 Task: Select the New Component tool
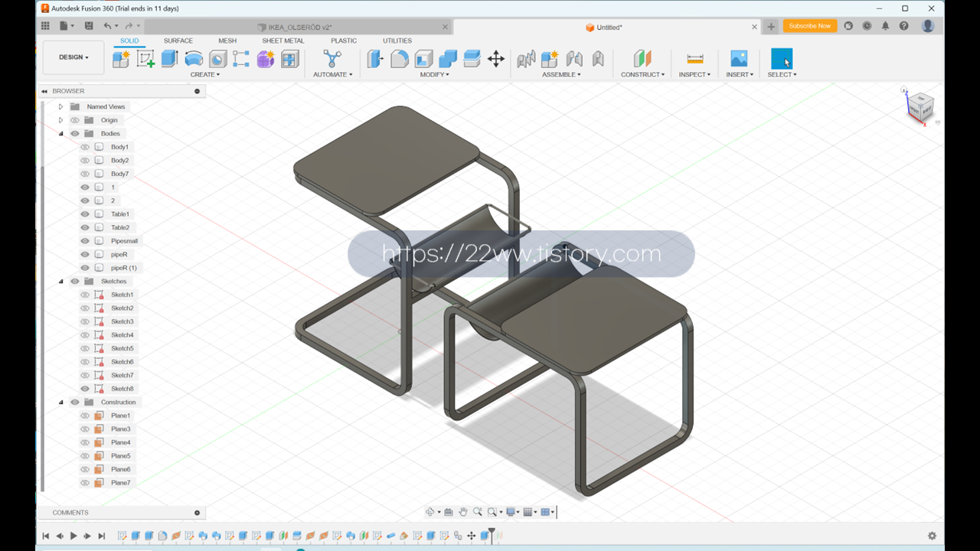point(121,59)
